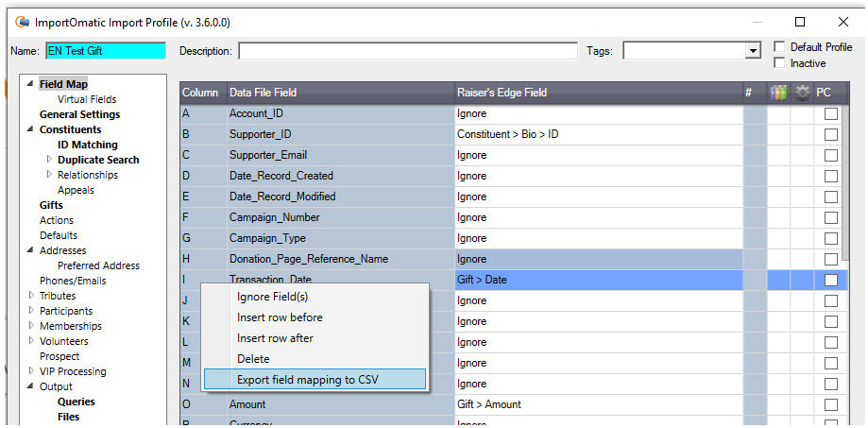Choose Ignore Field(s) from context menu

315,297
